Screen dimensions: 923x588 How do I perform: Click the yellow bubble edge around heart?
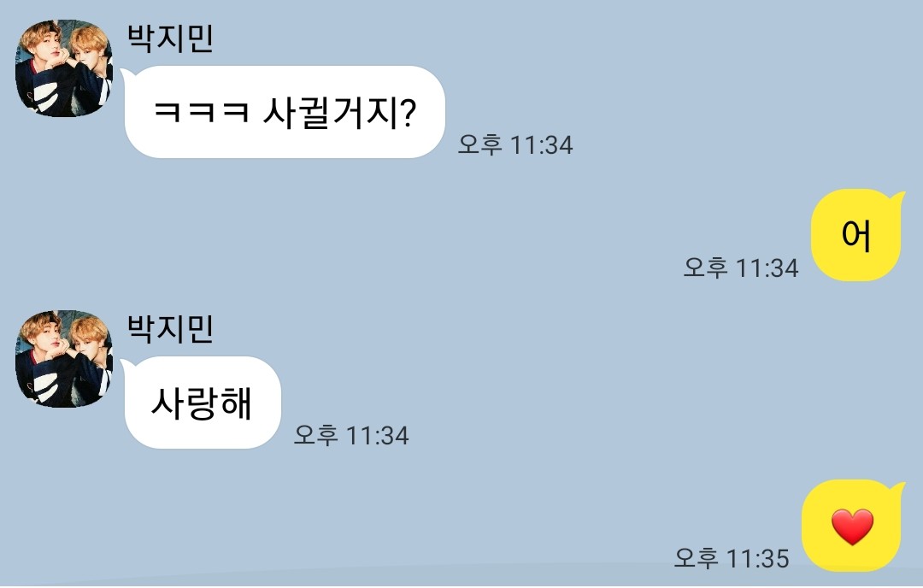[811, 526]
